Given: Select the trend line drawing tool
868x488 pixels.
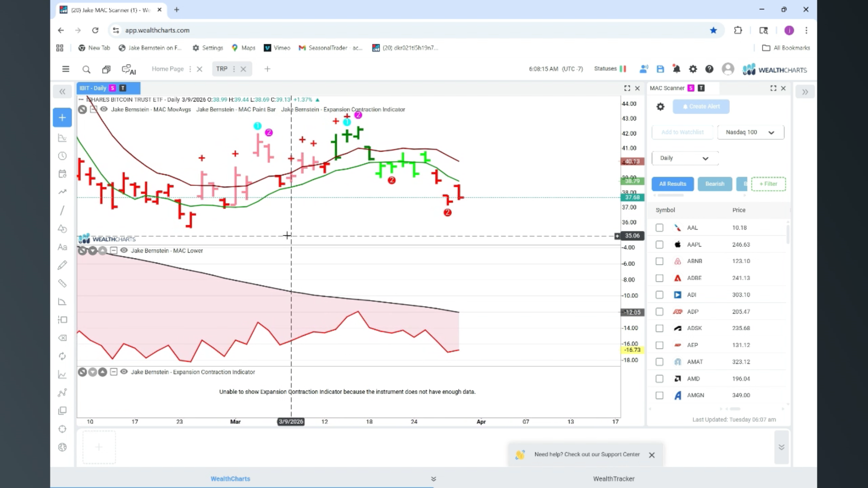Looking at the screenshot, I should pyautogui.click(x=62, y=211).
